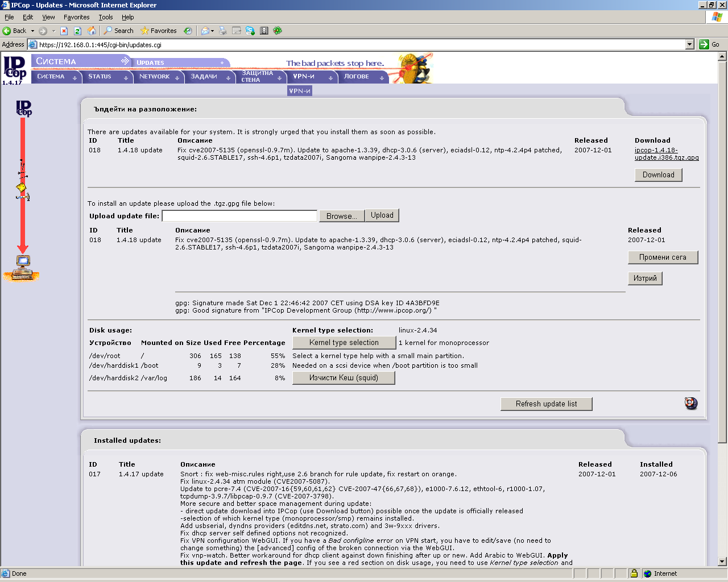Viewport: 728px width, 582px height.
Task: Go to the Home page icon
Action: coord(92,31)
